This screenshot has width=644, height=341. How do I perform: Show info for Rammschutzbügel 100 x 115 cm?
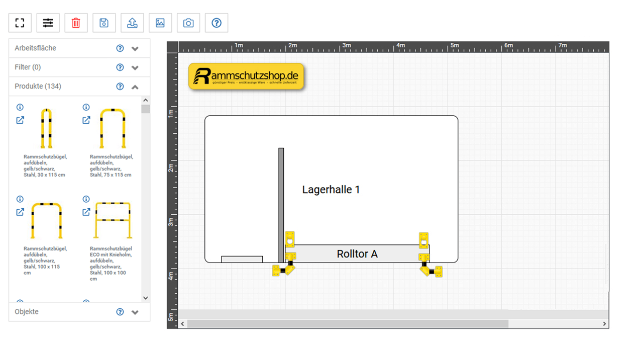20,199
